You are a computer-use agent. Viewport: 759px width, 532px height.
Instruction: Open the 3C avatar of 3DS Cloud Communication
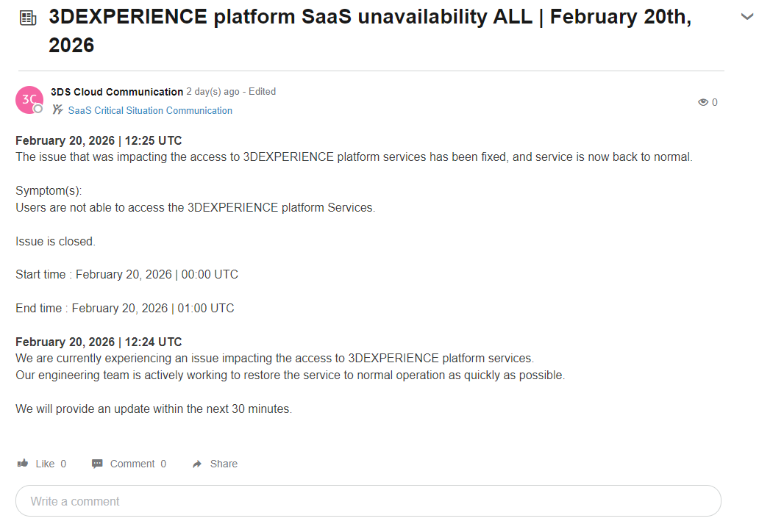[x=29, y=99]
